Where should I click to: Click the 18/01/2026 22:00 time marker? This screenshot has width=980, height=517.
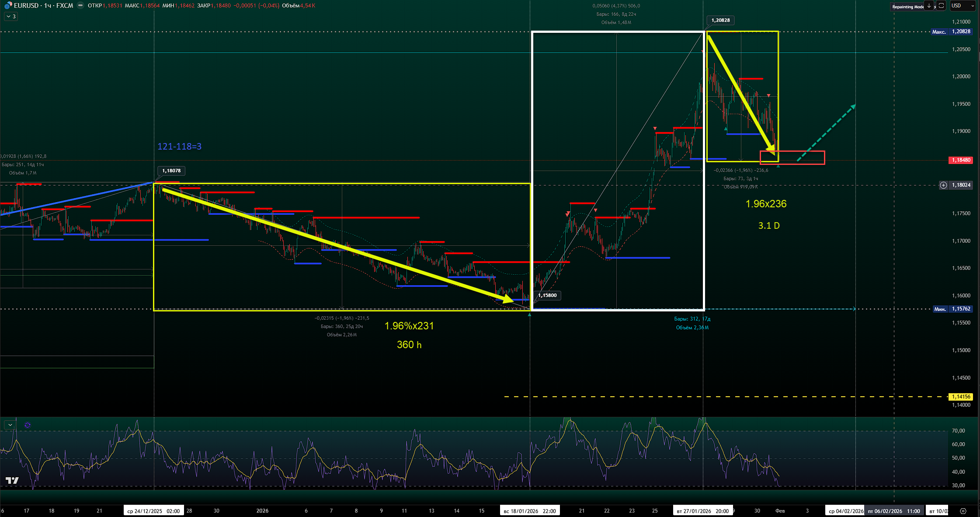529,511
